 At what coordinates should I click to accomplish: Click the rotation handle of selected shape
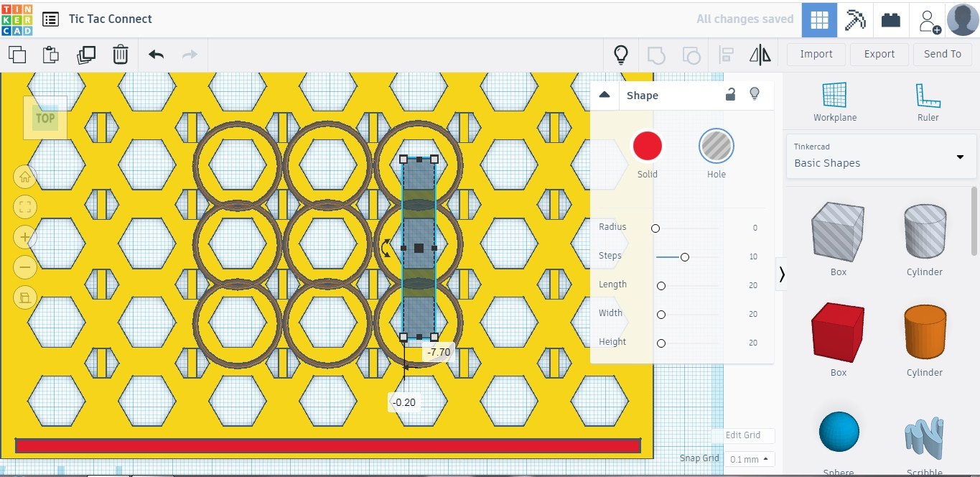click(x=386, y=248)
